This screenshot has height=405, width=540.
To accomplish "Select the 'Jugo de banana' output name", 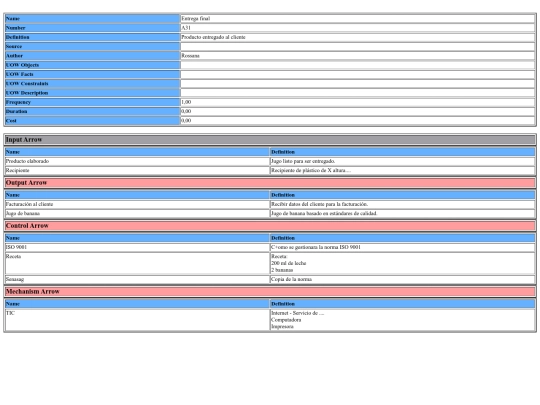I will click(23, 214).
